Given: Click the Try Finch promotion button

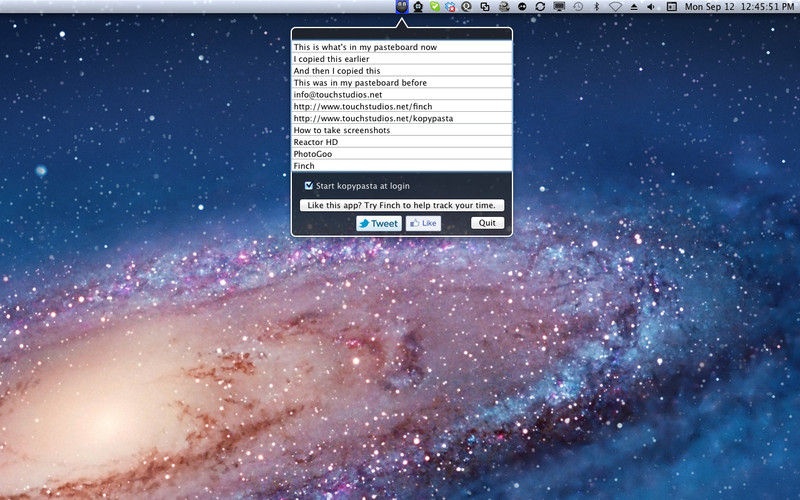Looking at the screenshot, I should (x=402, y=205).
